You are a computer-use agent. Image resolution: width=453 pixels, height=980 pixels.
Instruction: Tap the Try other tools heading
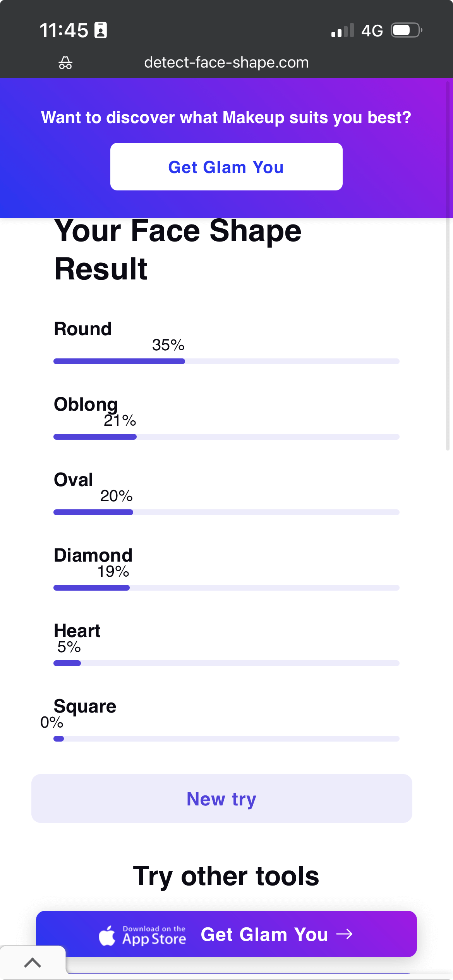pyautogui.click(x=226, y=876)
